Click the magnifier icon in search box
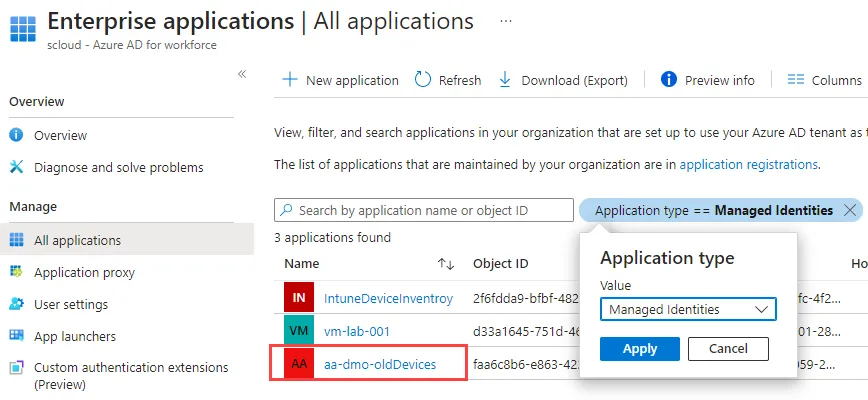 [x=286, y=210]
